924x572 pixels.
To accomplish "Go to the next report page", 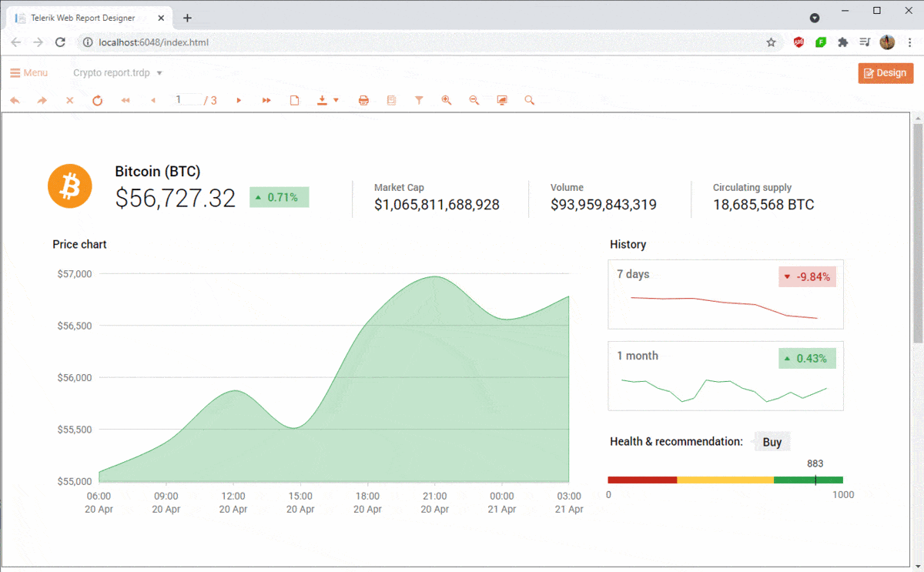I will click(239, 100).
